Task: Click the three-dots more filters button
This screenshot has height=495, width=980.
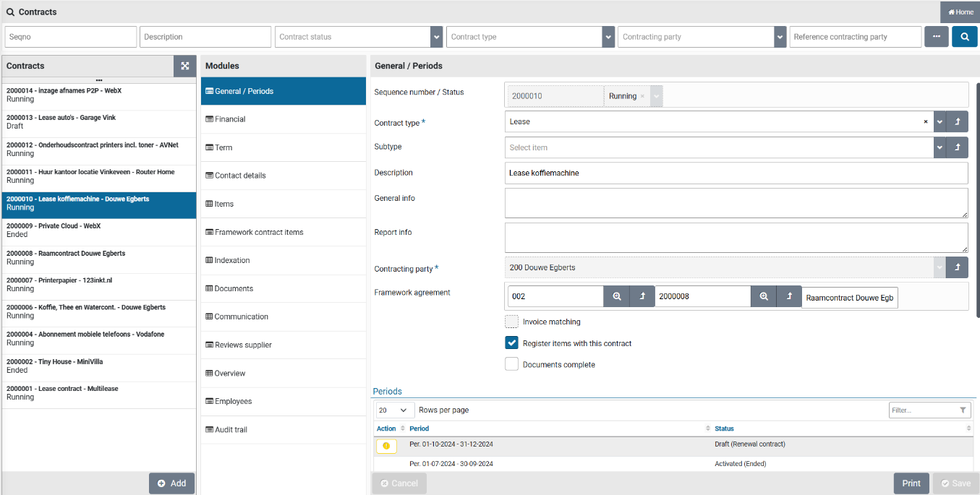Action: click(x=936, y=37)
